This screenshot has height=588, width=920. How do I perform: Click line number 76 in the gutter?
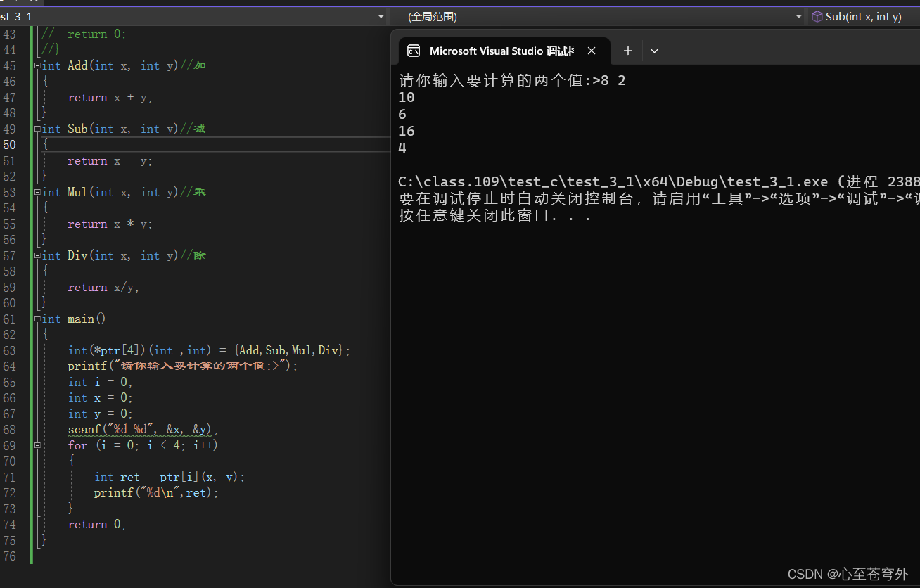tap(9, 556)
